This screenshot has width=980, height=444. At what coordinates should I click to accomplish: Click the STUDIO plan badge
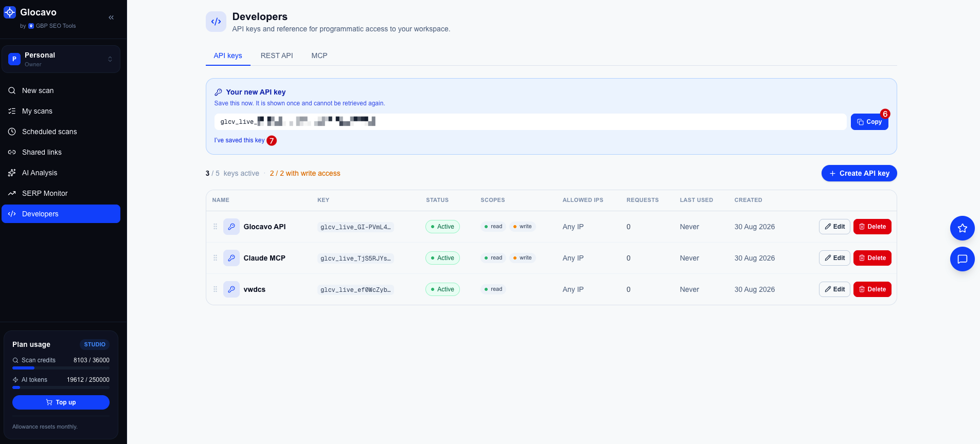coord(95,344)
